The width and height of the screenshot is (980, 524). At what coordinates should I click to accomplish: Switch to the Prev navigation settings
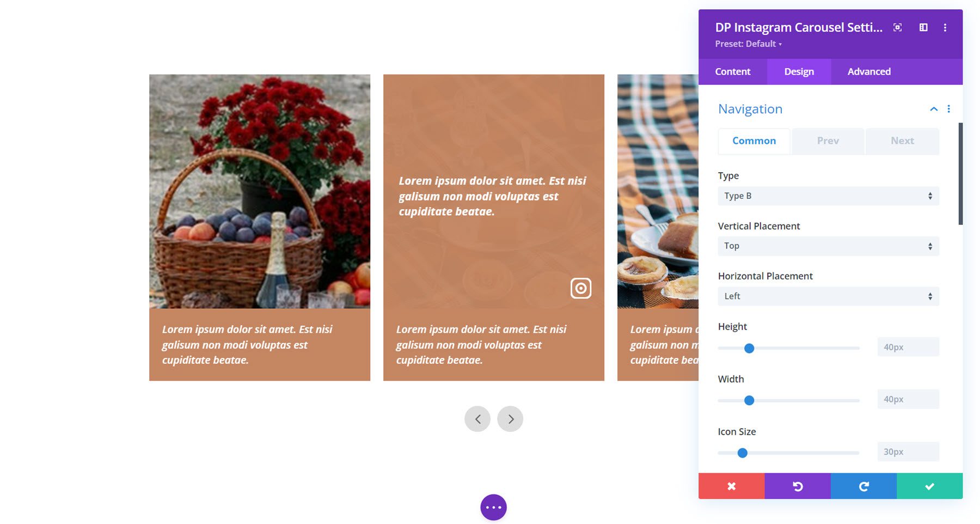click(827, 141)
